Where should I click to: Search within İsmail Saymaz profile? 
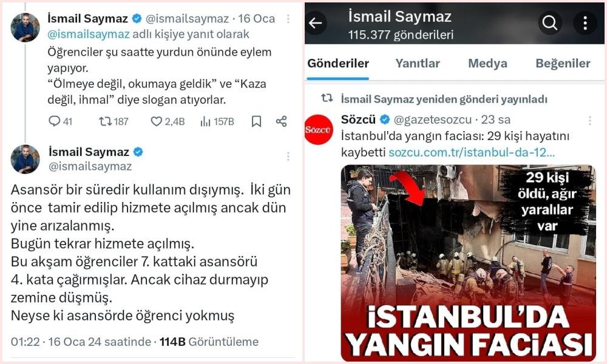pos(549,23)
